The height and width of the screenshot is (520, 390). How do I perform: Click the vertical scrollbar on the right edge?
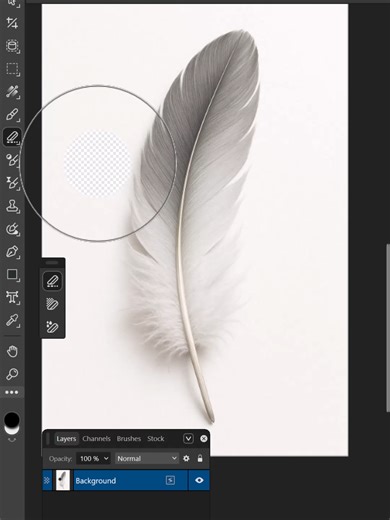pyautogui.click(x=388, y=328)
